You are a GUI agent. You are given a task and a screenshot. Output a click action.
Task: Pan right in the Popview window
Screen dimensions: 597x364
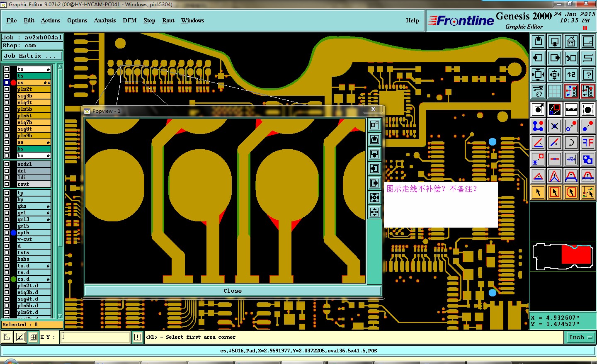tap(374, 183)
